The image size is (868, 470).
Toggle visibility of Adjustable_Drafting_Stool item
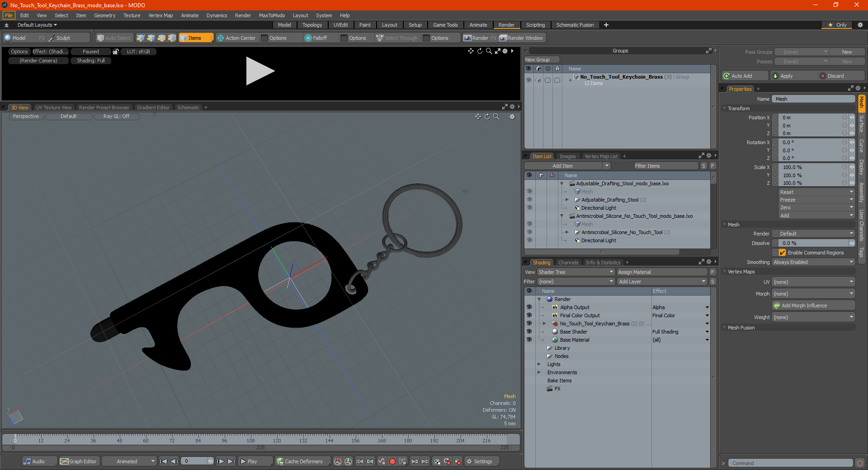click(x=529, y=200)
